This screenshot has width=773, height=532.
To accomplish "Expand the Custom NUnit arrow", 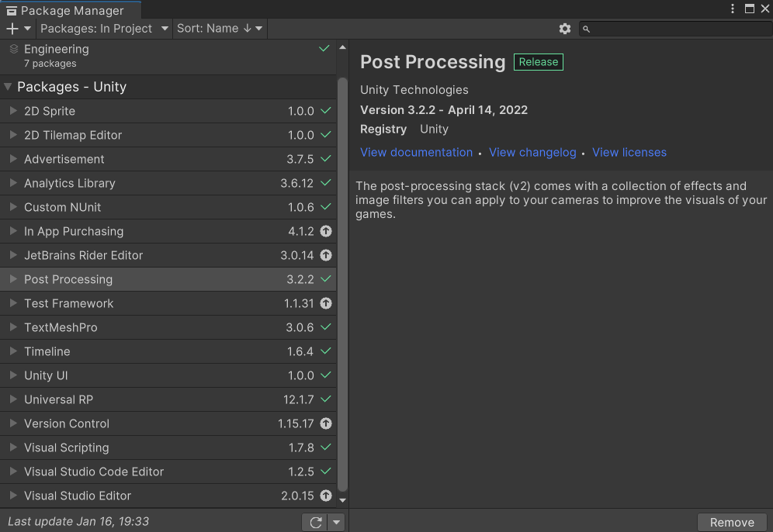I will pos(13,207).
